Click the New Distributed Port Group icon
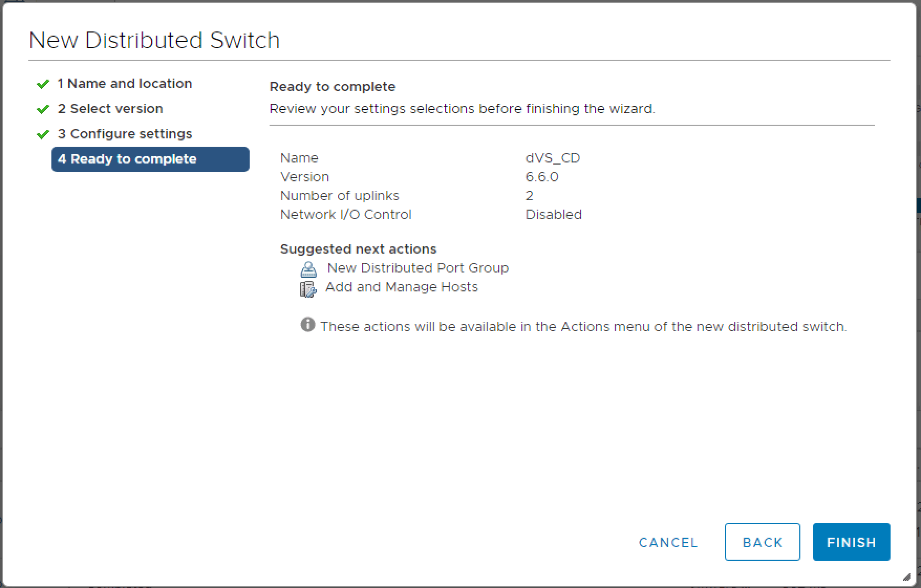Image resolution: width=921 pixels, height=588 pixels. click(308, 269)
